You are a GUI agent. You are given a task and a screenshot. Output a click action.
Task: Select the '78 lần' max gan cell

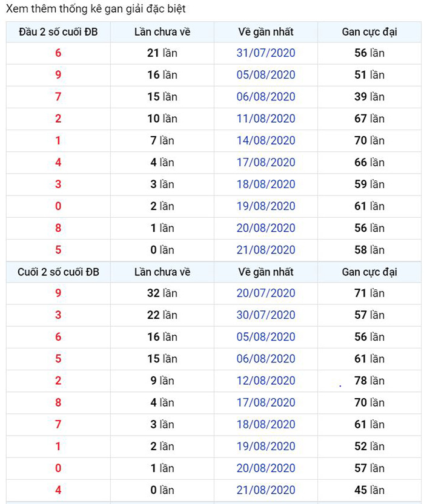click(369, 381)
